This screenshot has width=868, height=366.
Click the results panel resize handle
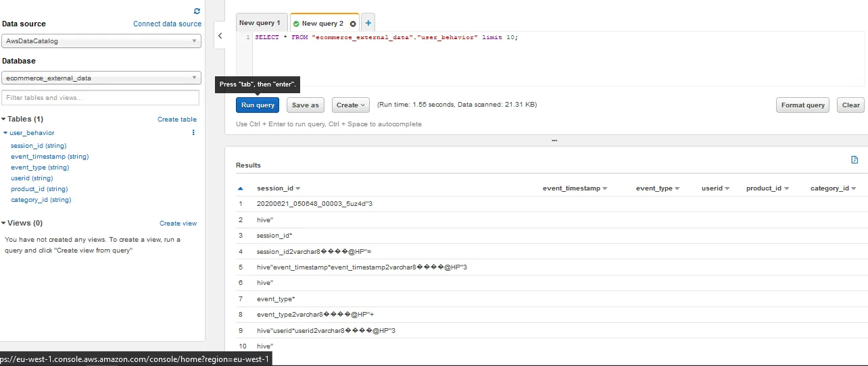coord(554,140)
